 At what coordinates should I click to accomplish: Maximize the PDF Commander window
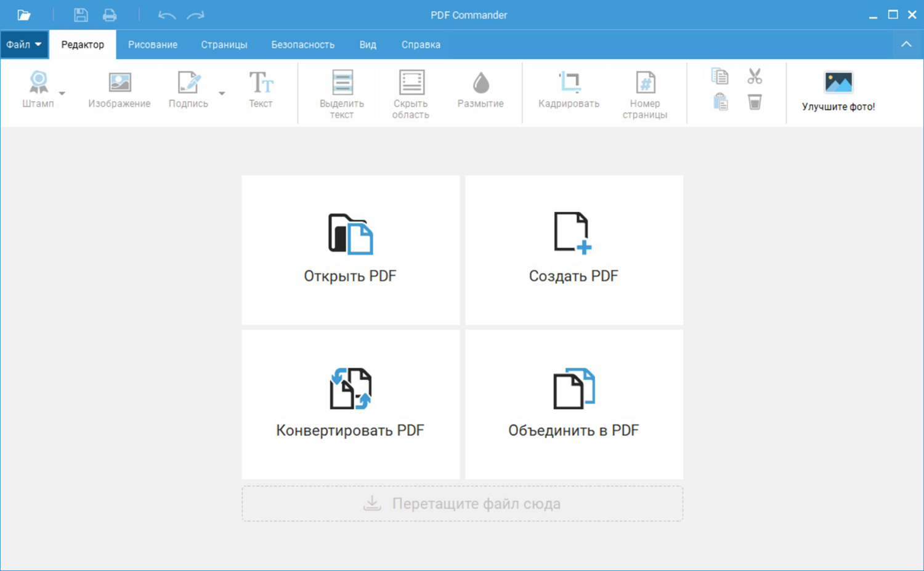click(x=893, y=15)
